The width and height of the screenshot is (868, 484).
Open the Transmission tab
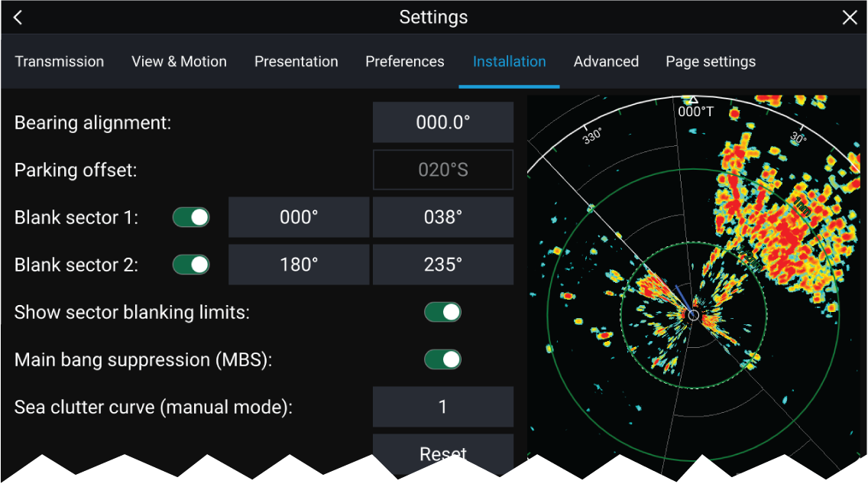[x=60, y=62]
